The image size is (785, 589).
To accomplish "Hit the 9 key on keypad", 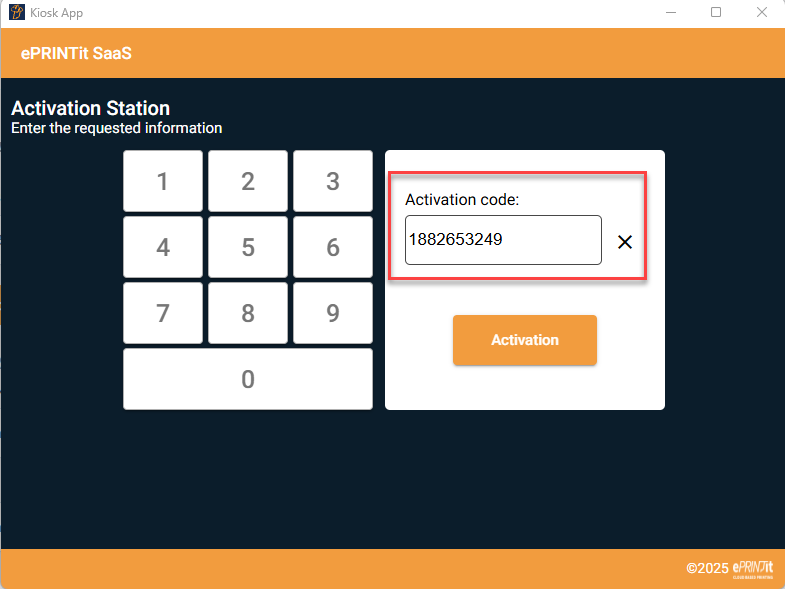I will pos(333,313).
